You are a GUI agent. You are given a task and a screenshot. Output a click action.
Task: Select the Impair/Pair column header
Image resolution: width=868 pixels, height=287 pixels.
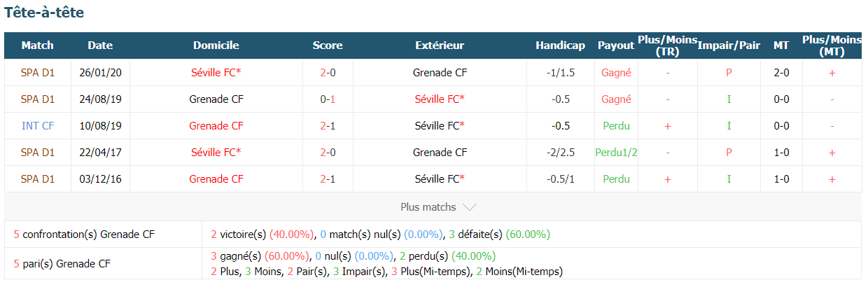click(729, 45)
